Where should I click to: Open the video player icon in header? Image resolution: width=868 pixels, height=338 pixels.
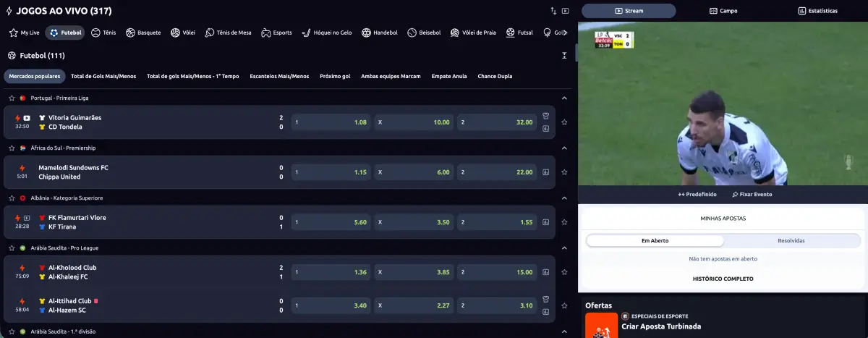[566, 11]
